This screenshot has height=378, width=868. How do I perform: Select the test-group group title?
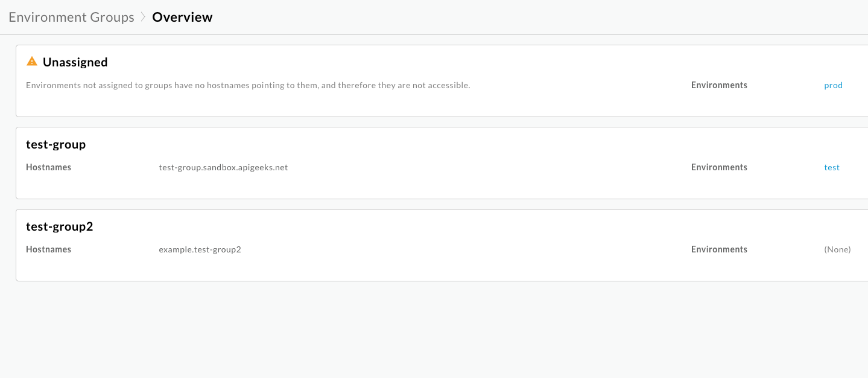pyautogui.click(x=55, y=144)
